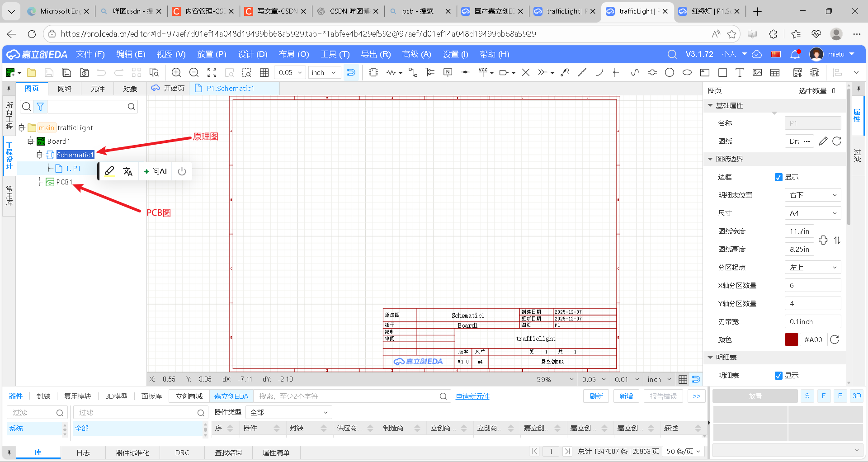Select the place component chip icon

(373, 72)
